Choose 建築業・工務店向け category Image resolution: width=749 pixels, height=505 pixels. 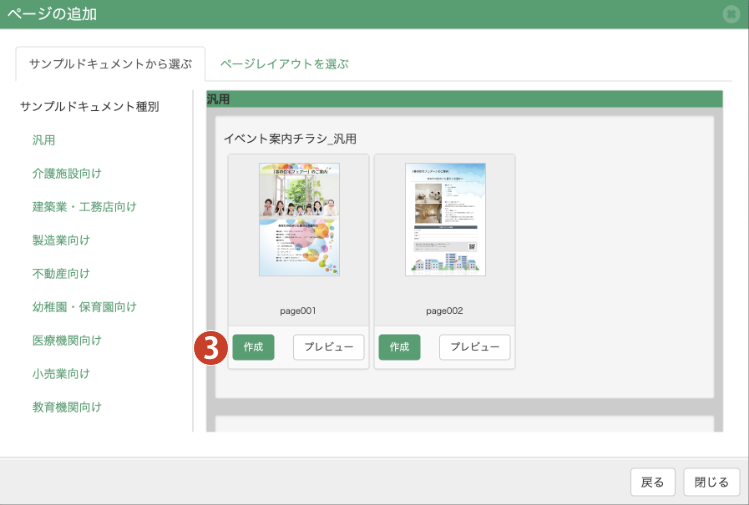[x=84, y=207]
